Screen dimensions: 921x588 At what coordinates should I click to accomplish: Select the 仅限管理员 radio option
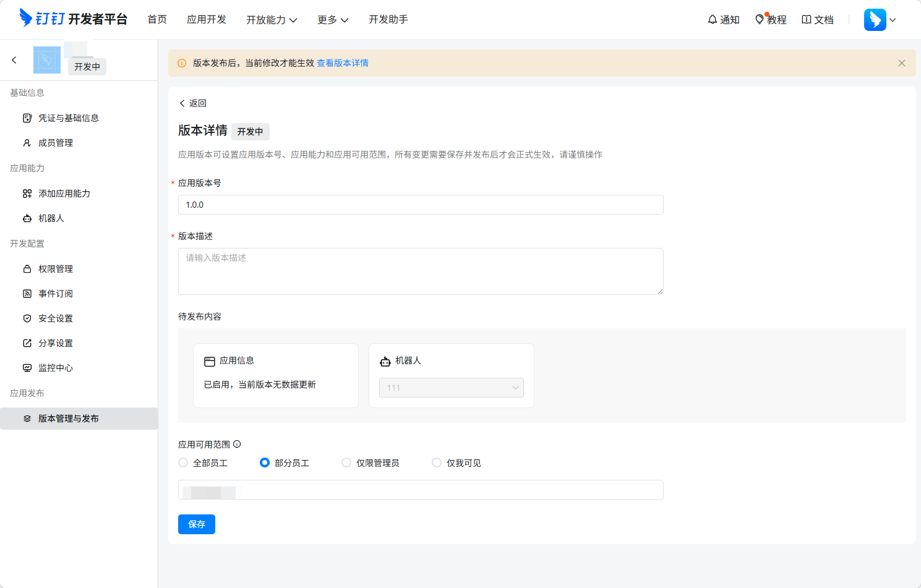[x=346, y=462]
